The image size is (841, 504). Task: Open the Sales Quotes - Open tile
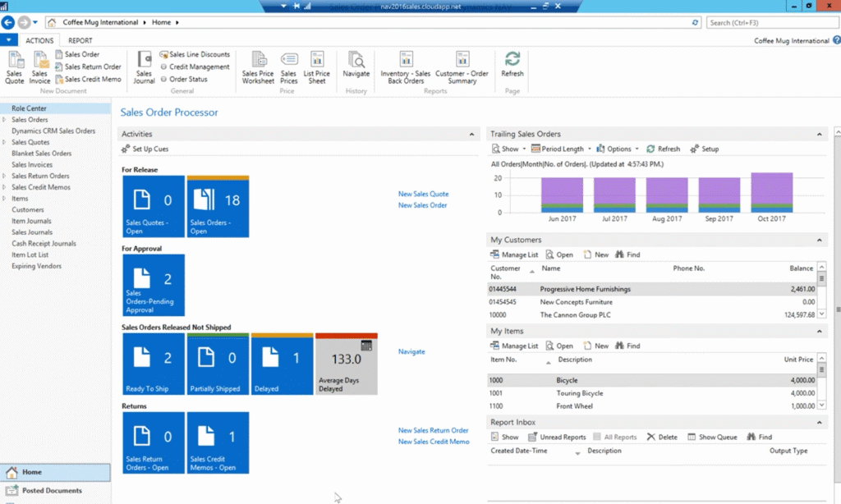tap(154, 206)
